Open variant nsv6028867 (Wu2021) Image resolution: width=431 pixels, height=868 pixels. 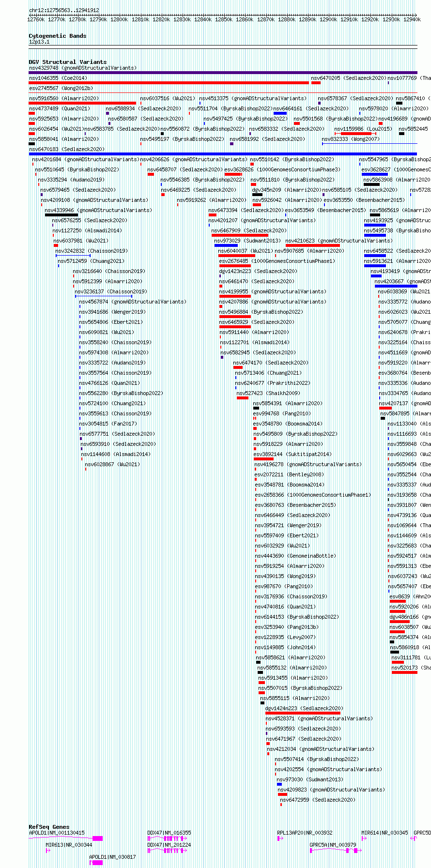pyautogui.click(x=113, y=464)
